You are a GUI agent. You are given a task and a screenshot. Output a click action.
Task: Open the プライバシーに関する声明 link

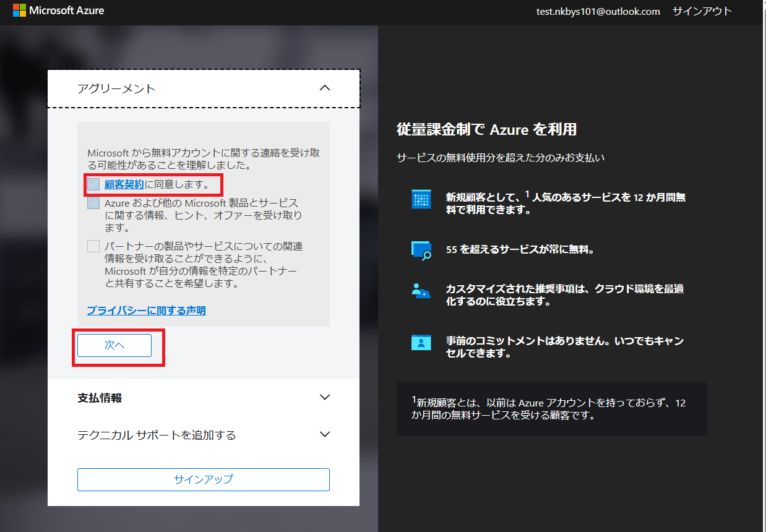pos(147,311)
